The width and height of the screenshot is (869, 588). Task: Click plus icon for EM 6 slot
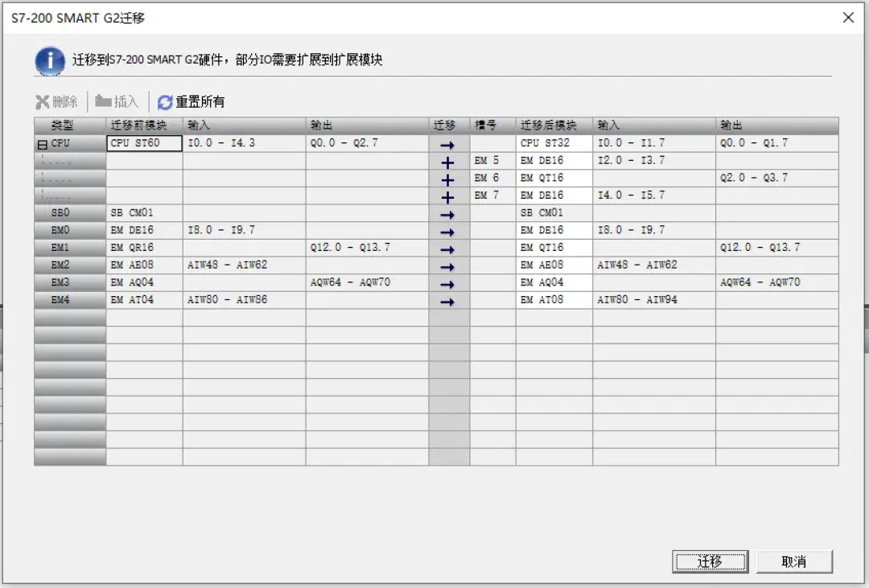coord(448,180)
